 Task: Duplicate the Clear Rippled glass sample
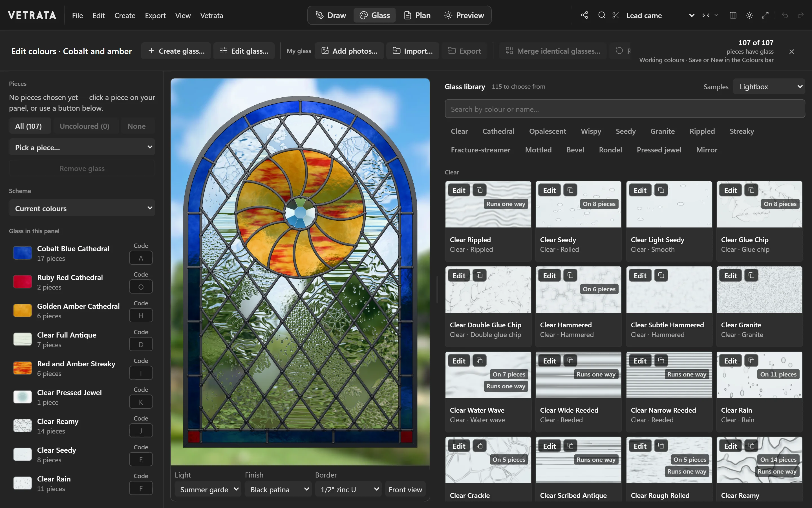coord(480,190)
